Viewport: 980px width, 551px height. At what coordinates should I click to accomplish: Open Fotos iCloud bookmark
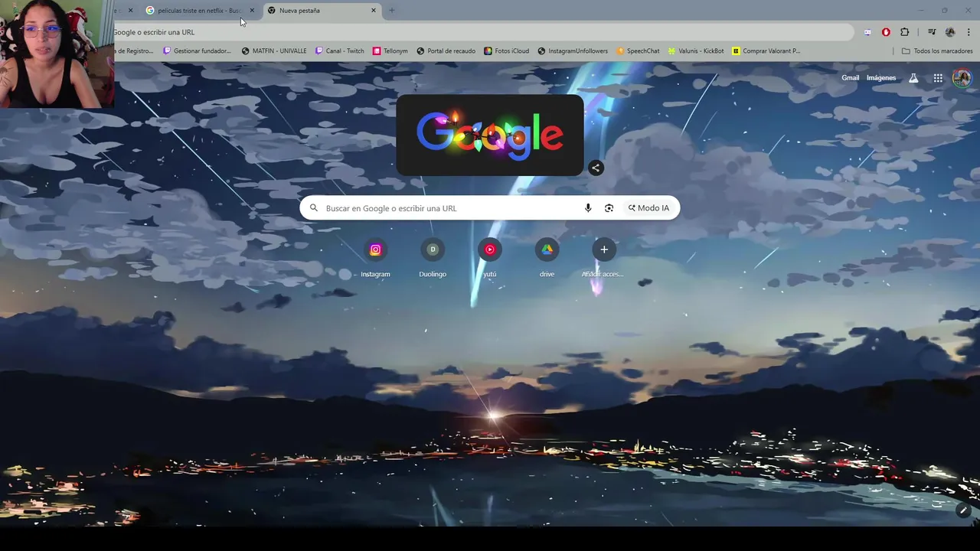507,51
